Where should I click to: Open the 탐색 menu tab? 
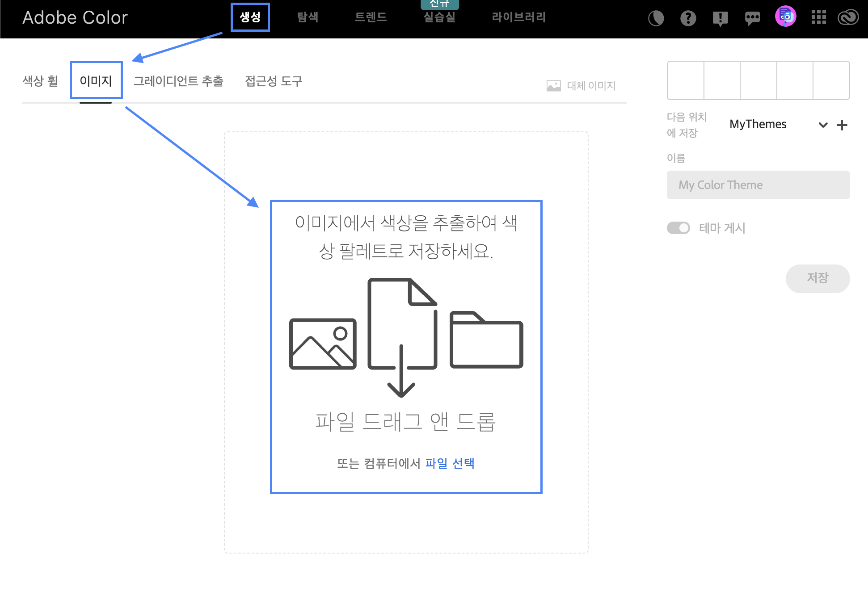pyautogui.click(x=308, y=17)
